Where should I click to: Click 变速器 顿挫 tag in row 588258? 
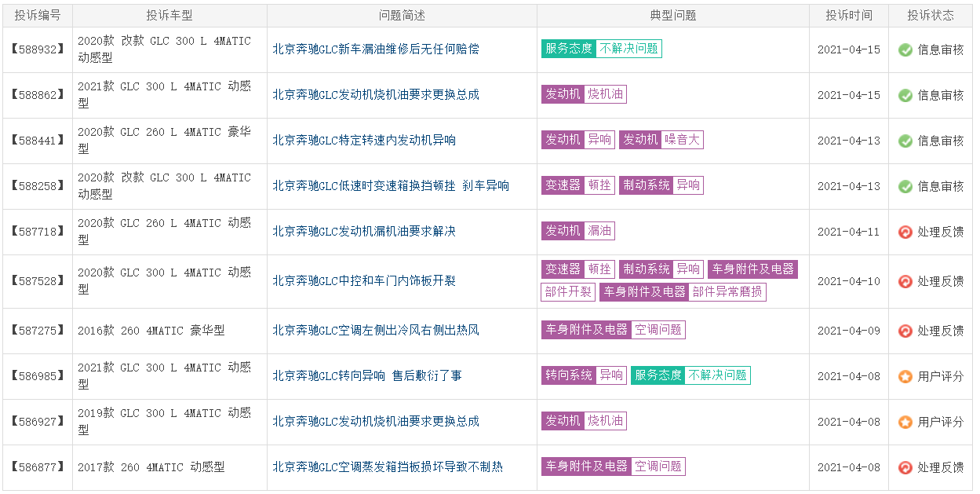(578, 185)
